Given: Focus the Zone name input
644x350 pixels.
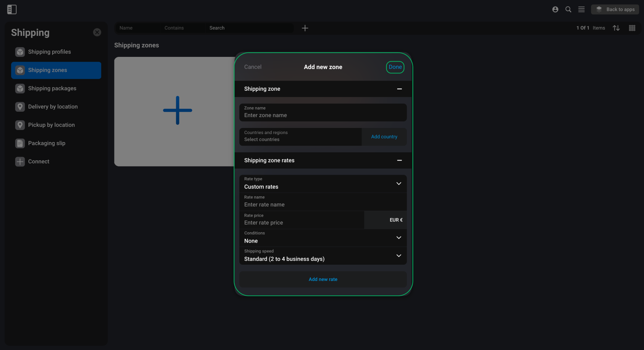Looking at the screenshot, I should pyautogui.click(x=323, y=112).
